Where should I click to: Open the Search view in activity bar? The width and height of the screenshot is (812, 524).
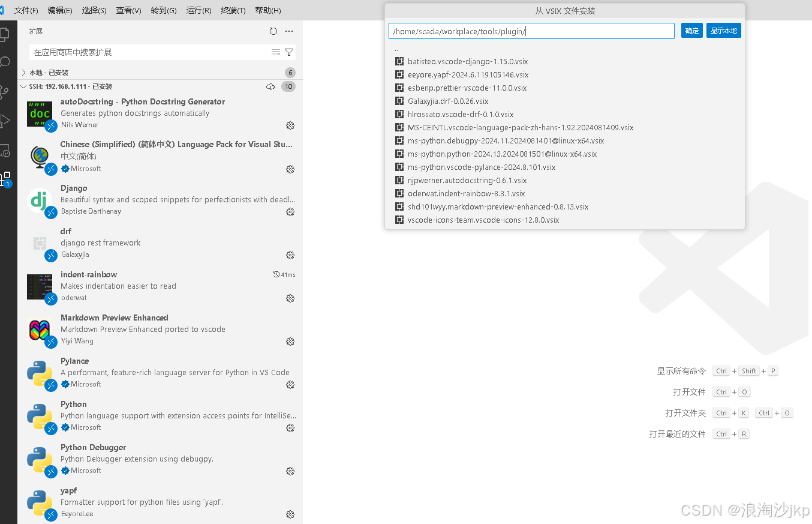(x=4, y=62)
